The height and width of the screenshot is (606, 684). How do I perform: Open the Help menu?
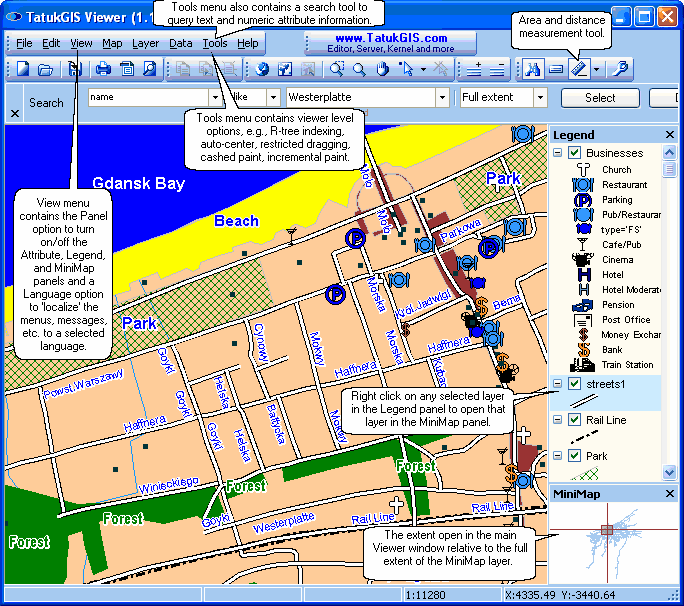click(248, 43)
